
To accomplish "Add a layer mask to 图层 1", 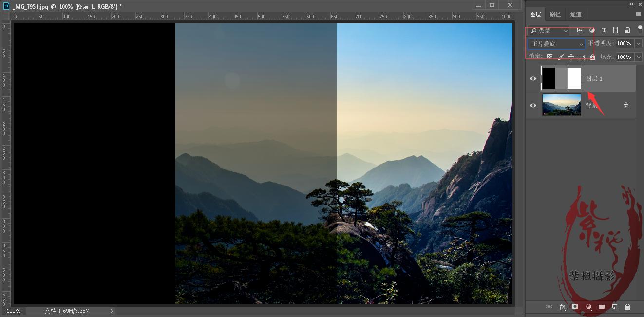I will coord(575,307).
